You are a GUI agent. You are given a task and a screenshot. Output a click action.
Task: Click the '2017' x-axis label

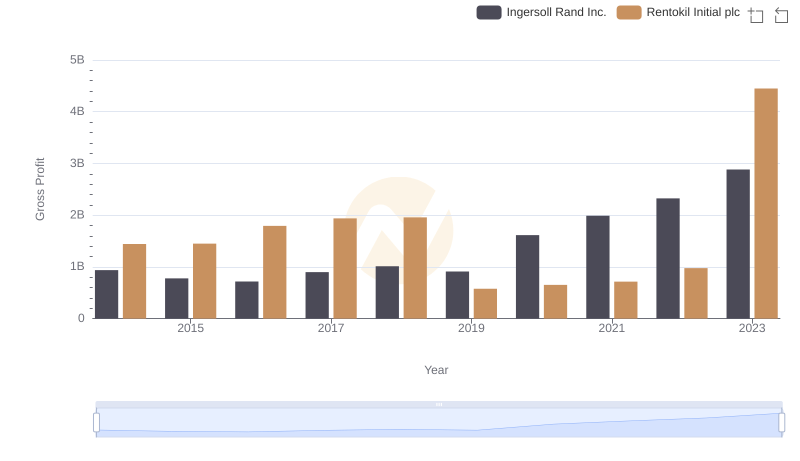(x=331, y=328)
